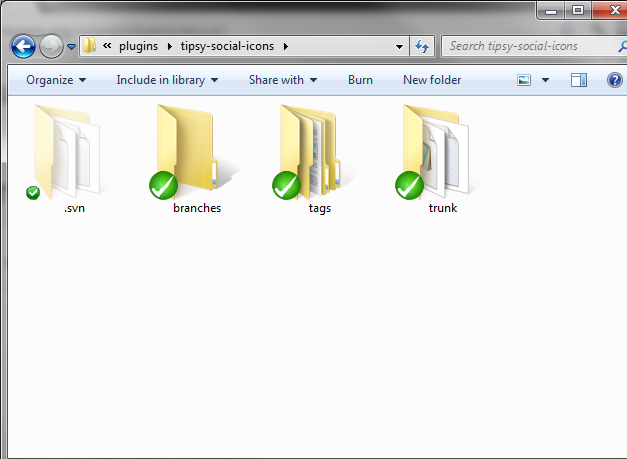Click the search magnifier icon
627x459 pixels.
pyautogui.click(x=622, y=46)
